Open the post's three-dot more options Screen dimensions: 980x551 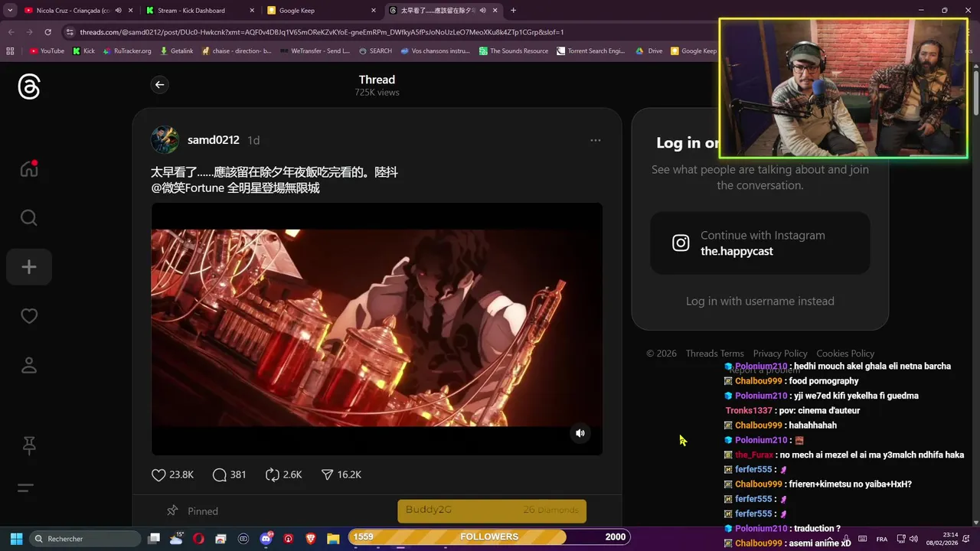pyautogui.click(x=595, y=140)
